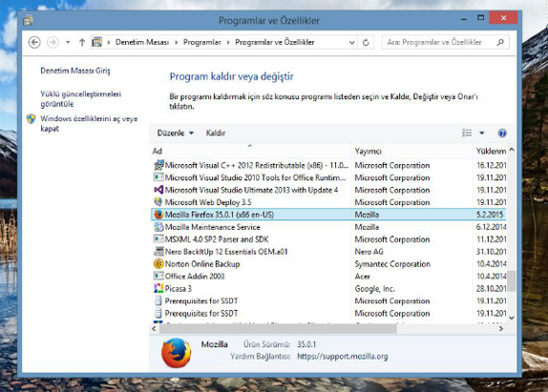Open Denetim Masası breadcrumb
The height and width of the screenshot is (392, 548).
tap(142, 42)
